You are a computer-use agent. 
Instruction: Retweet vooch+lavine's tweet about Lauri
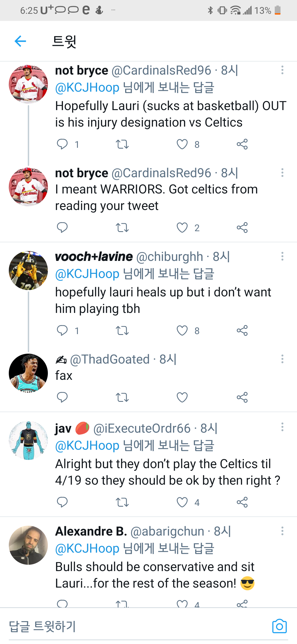tap(122, 330)
